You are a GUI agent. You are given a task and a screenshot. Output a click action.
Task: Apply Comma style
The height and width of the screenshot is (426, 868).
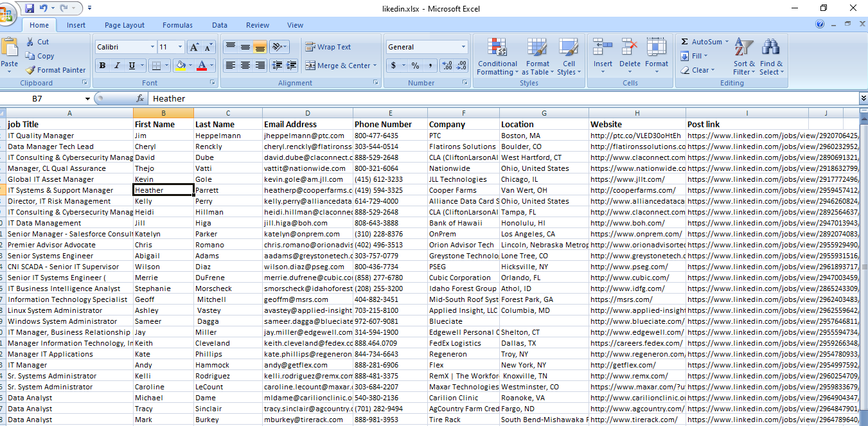(430, 66)
